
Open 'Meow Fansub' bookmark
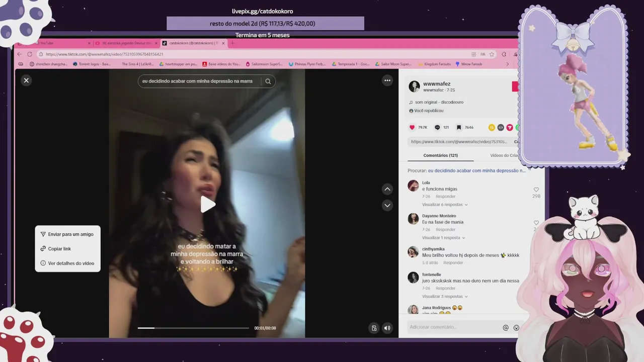coord(468,64)
